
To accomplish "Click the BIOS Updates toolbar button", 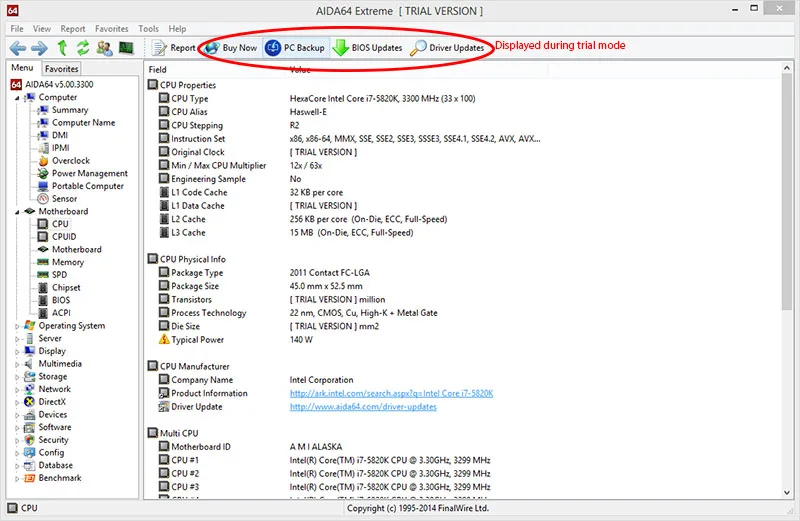I will (368, 47).
